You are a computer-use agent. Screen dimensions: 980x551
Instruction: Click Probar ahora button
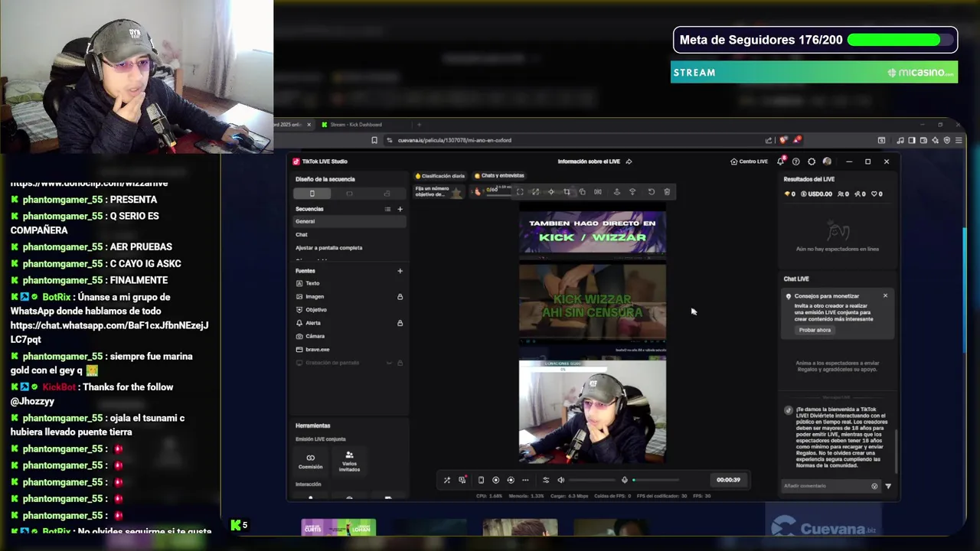815,330
